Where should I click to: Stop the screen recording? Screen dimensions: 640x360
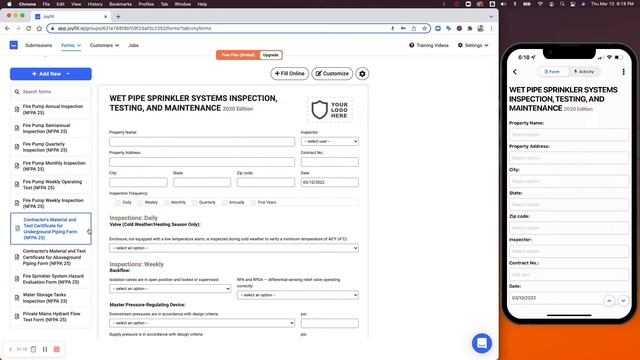click(x=57, y=349)
